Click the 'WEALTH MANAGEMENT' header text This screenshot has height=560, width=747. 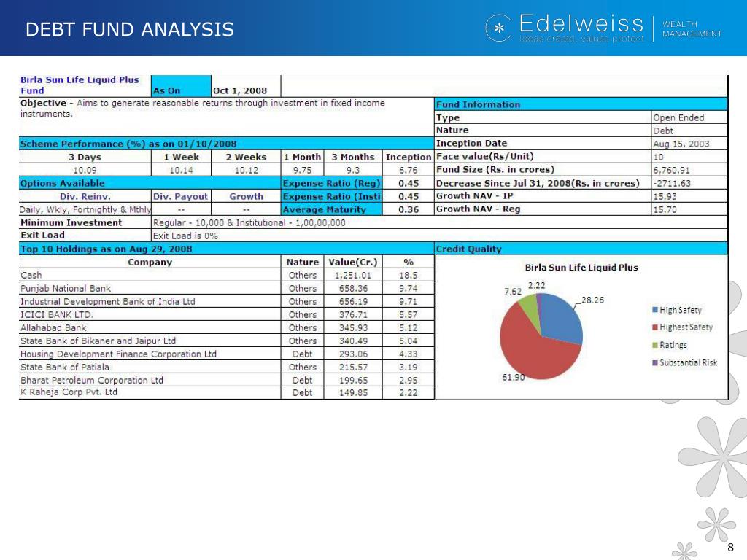692,29
